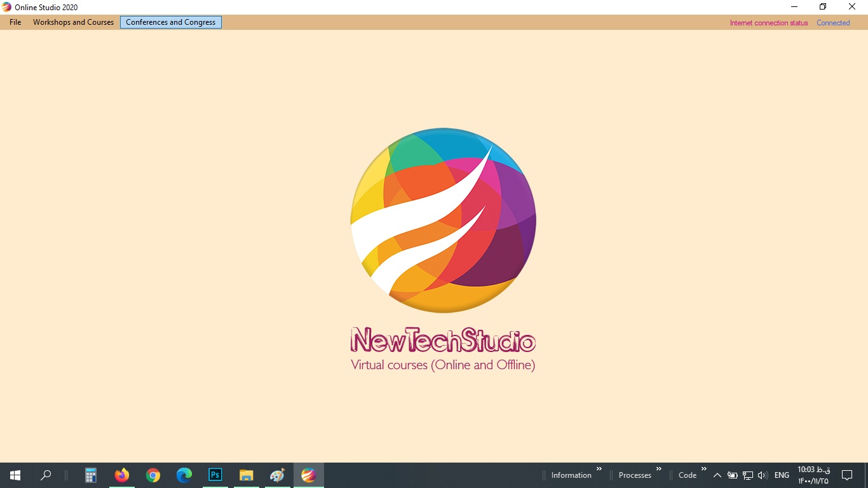Launch Firefox from the taskbar
Screen dimensions: 868x488
121,475
